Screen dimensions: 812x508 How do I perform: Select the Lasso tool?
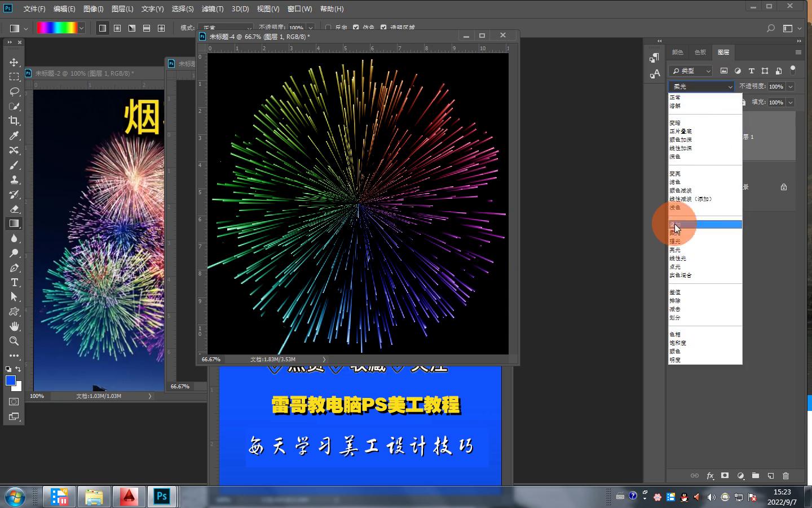pyautogui.click(x=14, y=91)
